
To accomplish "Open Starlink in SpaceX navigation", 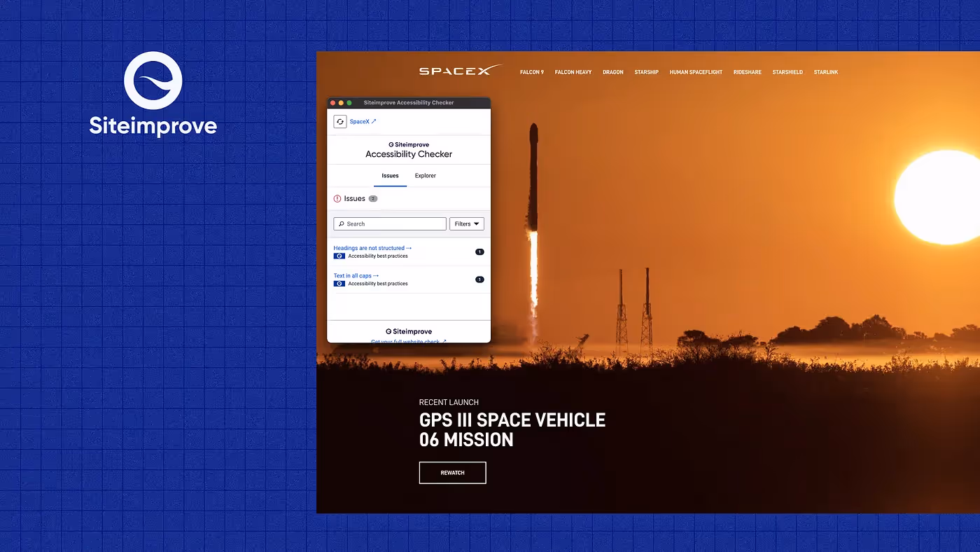I will coord(826,72).
